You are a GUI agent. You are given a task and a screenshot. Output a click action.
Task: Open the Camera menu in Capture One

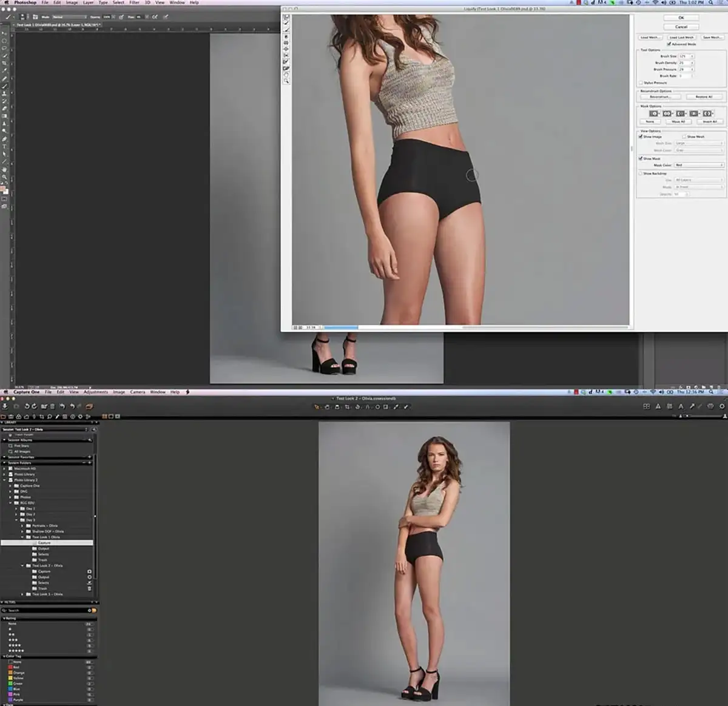[x=138, y=392]
